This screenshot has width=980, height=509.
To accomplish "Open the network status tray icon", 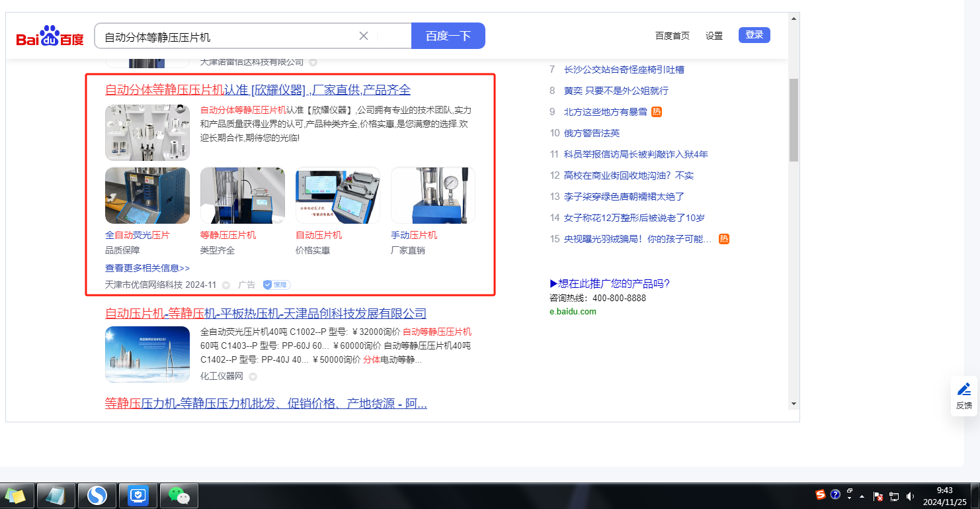I will 895,496.
